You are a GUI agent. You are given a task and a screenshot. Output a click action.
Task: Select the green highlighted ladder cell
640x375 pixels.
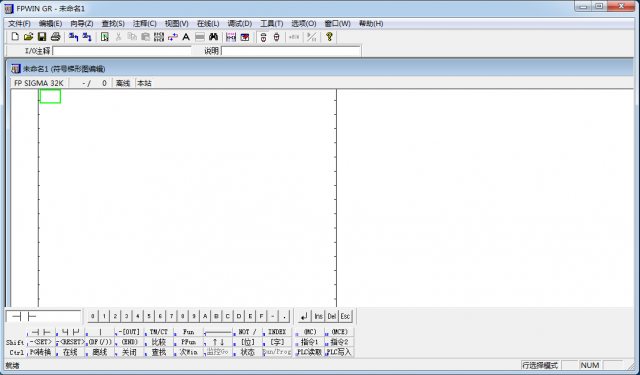(50, 96)
